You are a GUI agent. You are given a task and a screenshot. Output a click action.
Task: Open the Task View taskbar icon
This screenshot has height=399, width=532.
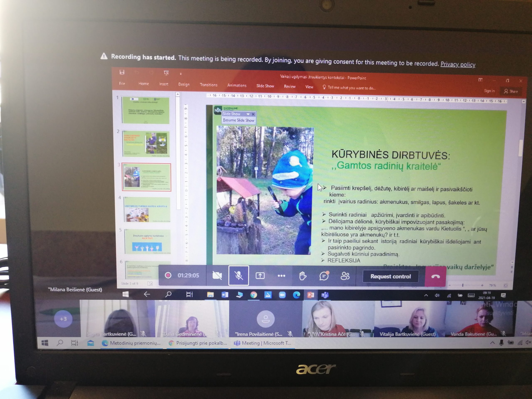tap(75, 343)
